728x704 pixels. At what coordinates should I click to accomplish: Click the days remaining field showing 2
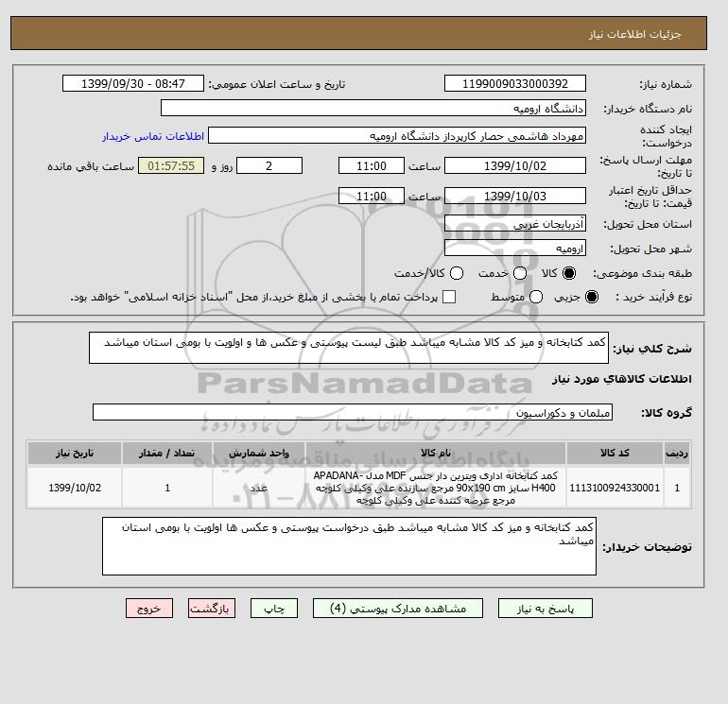click(269, 165)
